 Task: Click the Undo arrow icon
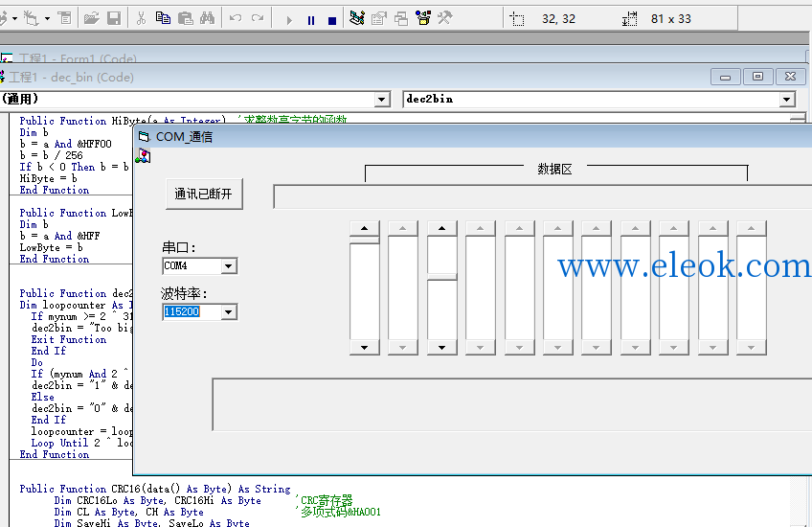pos(236,19)
